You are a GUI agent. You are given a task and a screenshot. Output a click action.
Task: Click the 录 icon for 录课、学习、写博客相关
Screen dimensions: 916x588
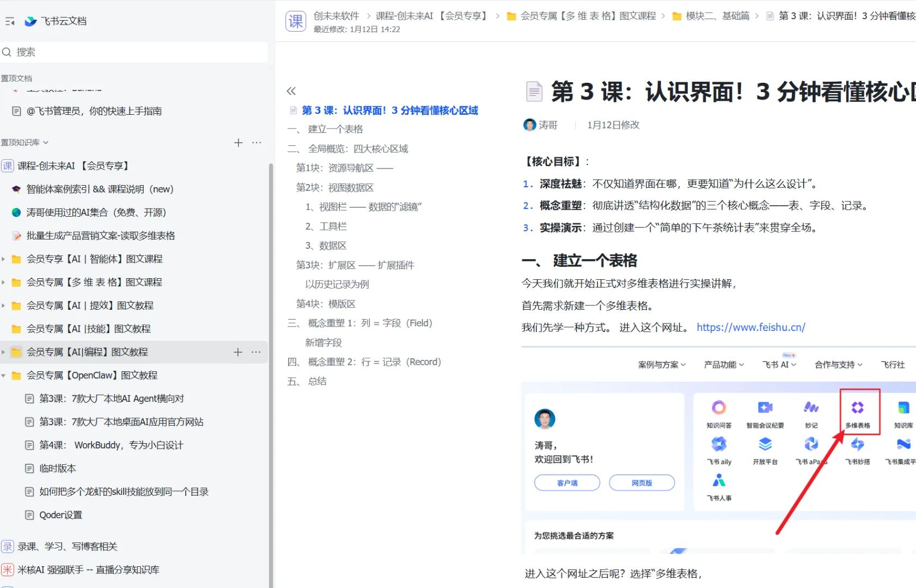pyautogui.click(x=8, y=547)
